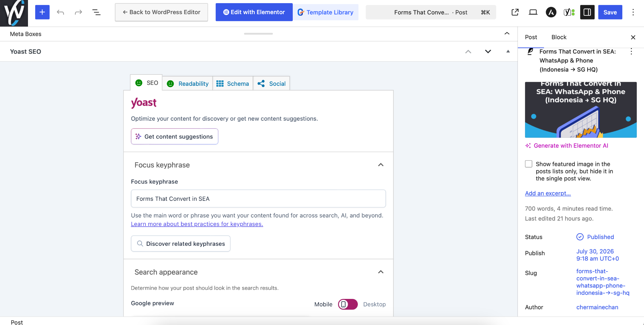This screenshot has width=644, height=325.
Task: Click Generate with Elementor AI
Action: [567, 146]
